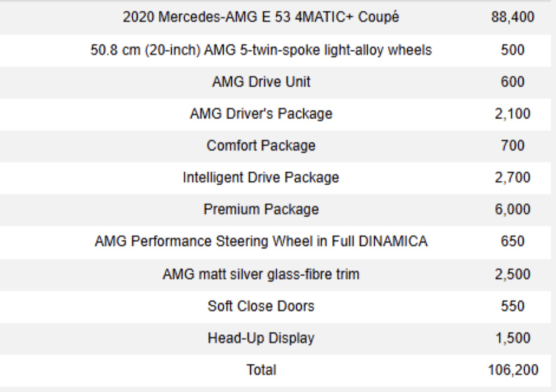Click the Total row label
The width and height of the screenshot is (556, 392).
[x=261, y=370]
